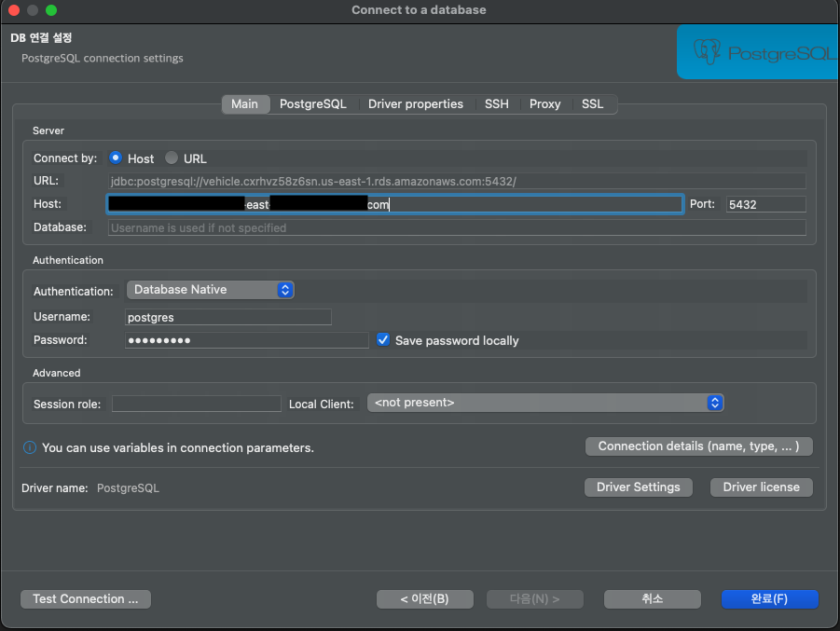Click the Test Connection button
This screenshot has height=631, width=840.
pyautogui.click(x=86, y=599)
